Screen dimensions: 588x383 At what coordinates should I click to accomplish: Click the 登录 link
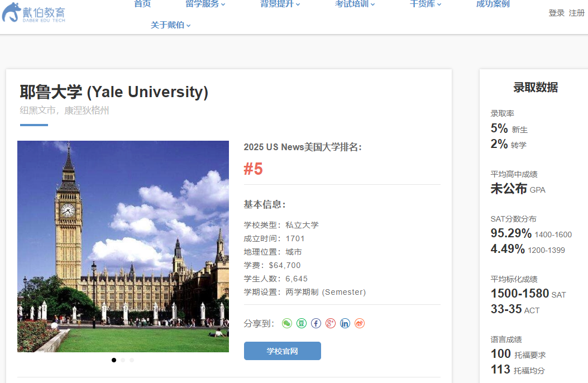(556, 13)
